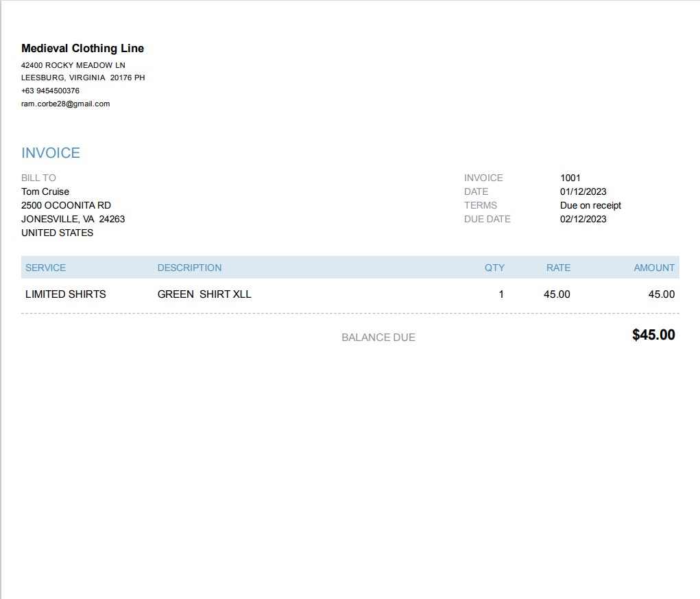The image size is (700, 599).
Task: Select the invoice date 01/12/2023
Action: click(583, 191)
